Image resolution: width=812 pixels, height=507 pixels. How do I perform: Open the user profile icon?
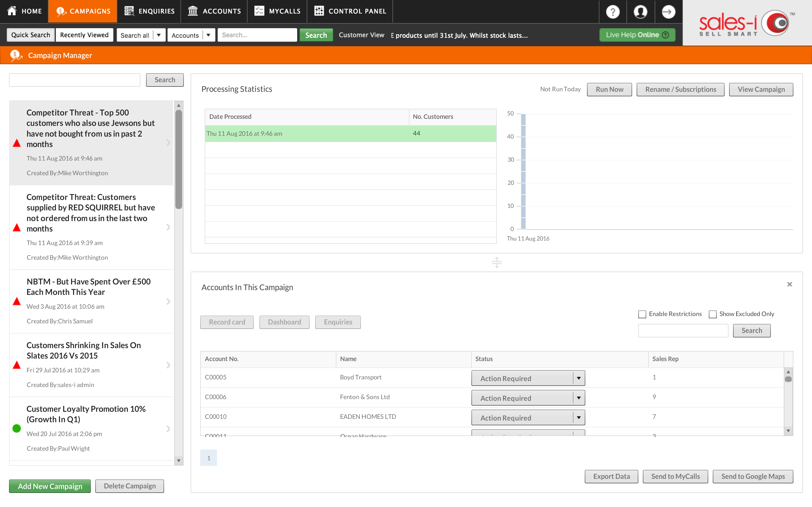click(640, 12)
